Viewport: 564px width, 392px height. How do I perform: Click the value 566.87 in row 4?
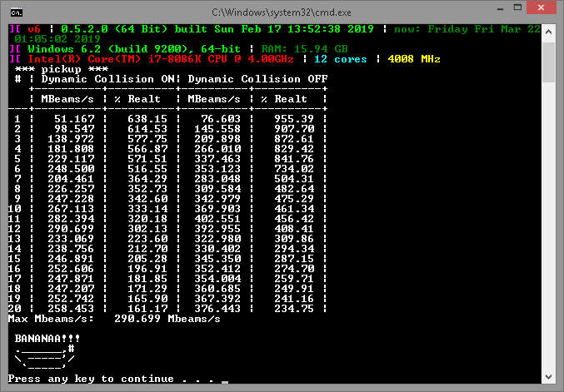[x=147, y=149]
